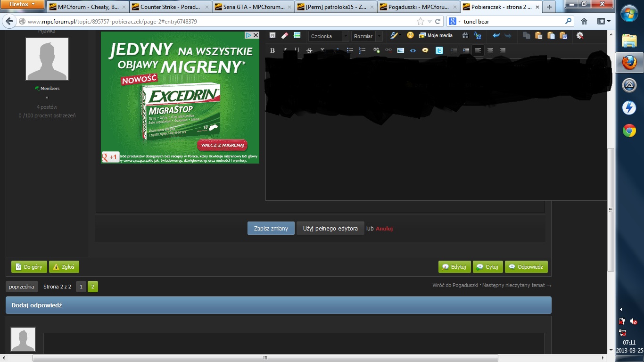Open the text color picker
Screen dimensions: 644x362
click(x=395, y=35)
